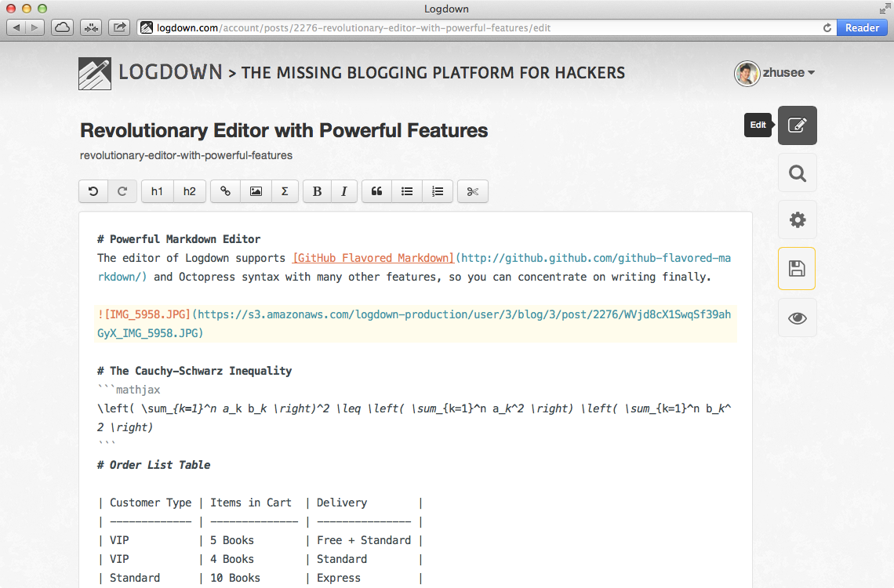This screenshot has width=894, height=588.
Task: Click the undo icon in editor toolbar
Action: [93, 191]
